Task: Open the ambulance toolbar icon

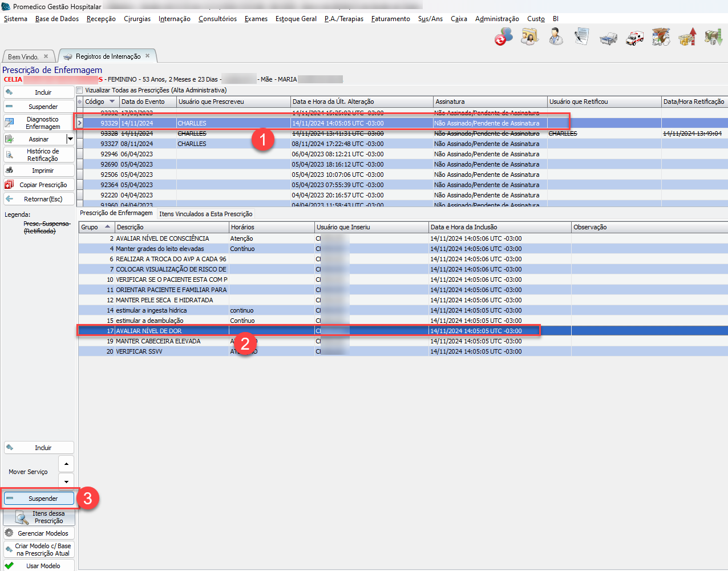Action: click(x=634, y=38)
